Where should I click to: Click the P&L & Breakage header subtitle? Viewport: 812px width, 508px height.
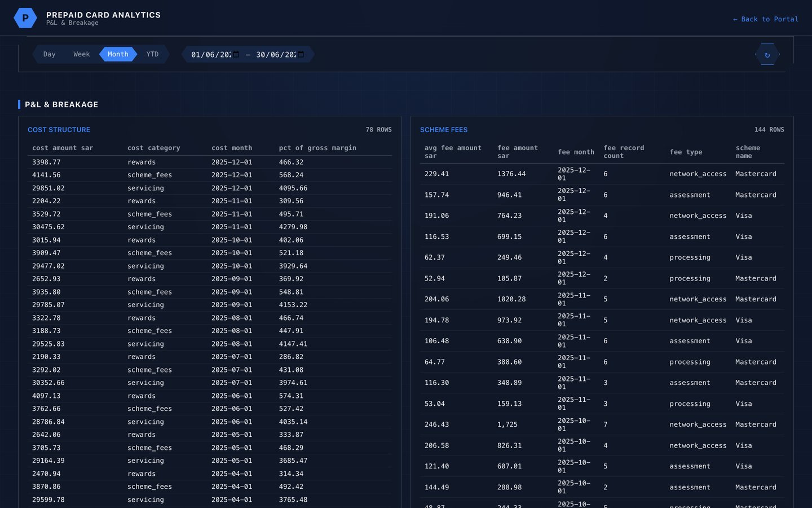(x=72, y=23)
